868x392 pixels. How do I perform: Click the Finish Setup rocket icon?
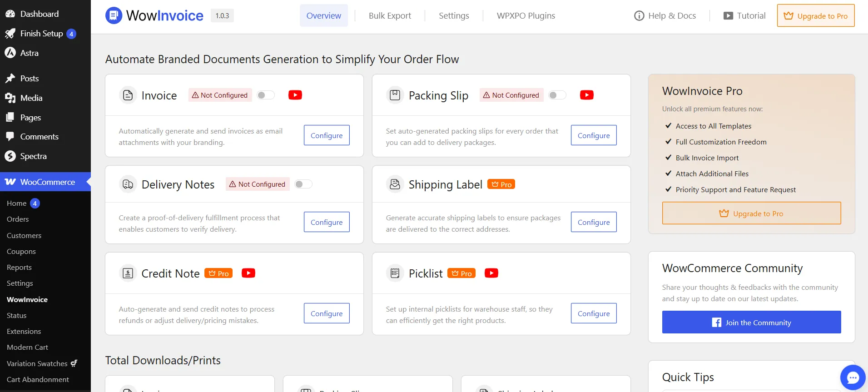(10, 34)
